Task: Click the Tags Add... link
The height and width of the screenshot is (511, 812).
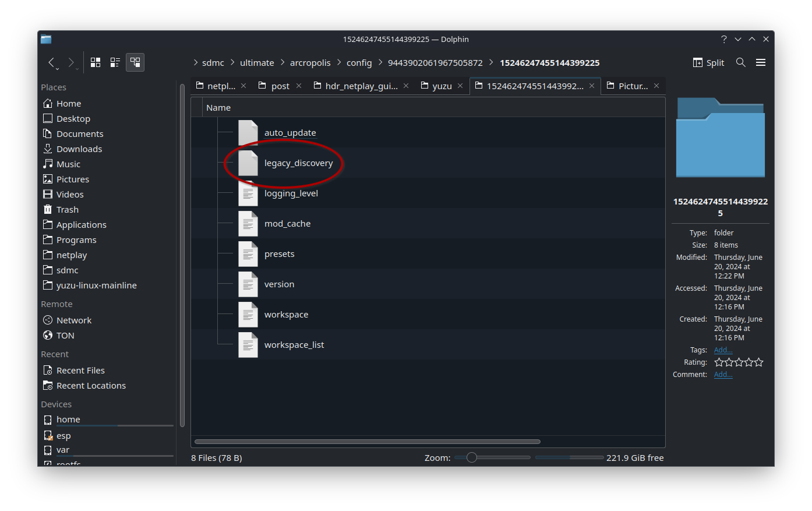Action: click(x=723, y=350)
